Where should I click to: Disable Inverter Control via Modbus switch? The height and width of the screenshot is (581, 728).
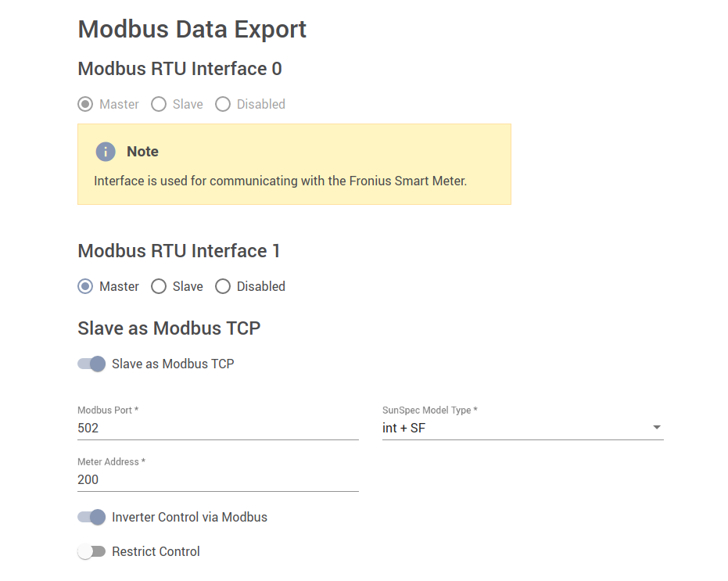click(91, 517)
